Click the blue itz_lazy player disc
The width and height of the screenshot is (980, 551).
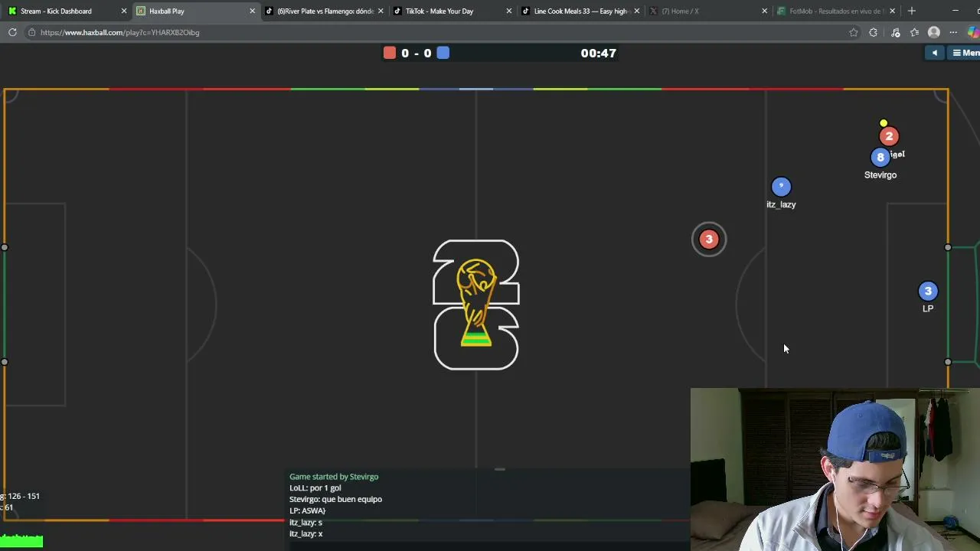pos(781,187)
